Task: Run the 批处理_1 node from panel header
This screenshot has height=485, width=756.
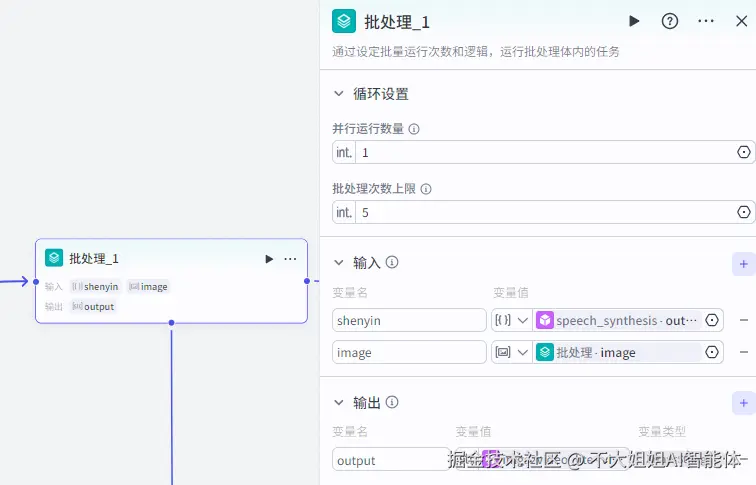Action: point(634,21)
